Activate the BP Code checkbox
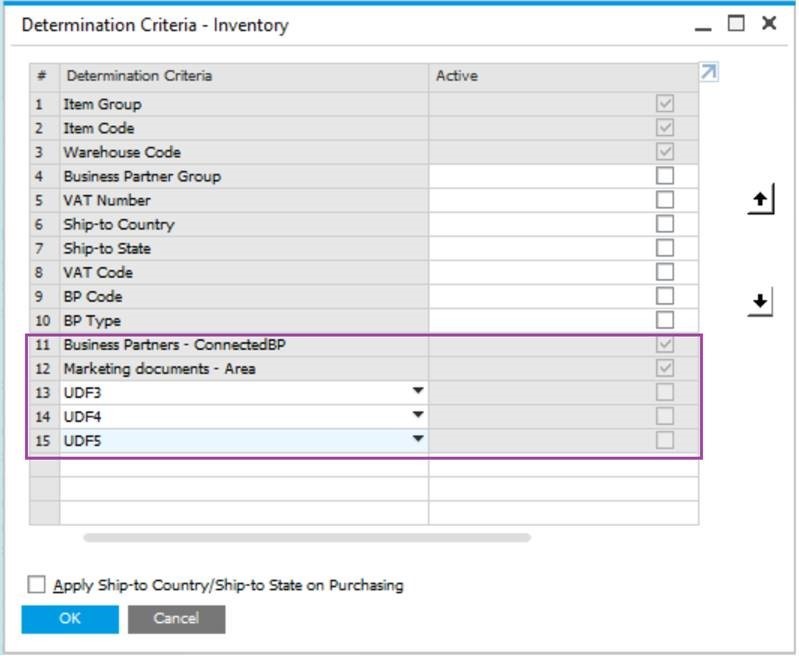 (x=665, y=296)
